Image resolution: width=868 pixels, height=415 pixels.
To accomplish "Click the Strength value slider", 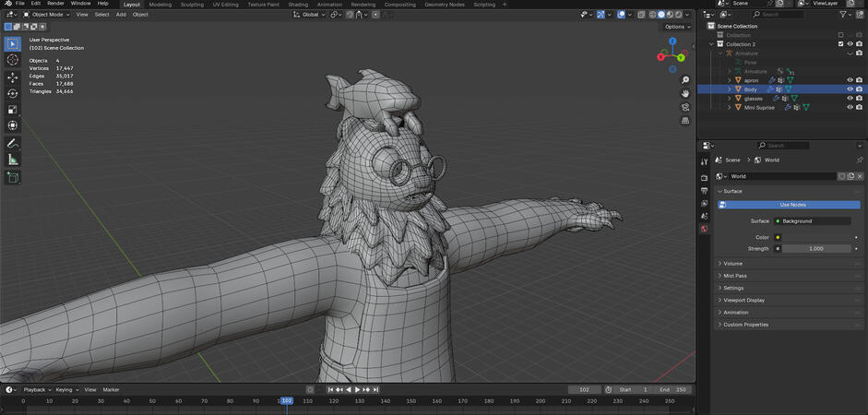I will [x=815, y=249].
